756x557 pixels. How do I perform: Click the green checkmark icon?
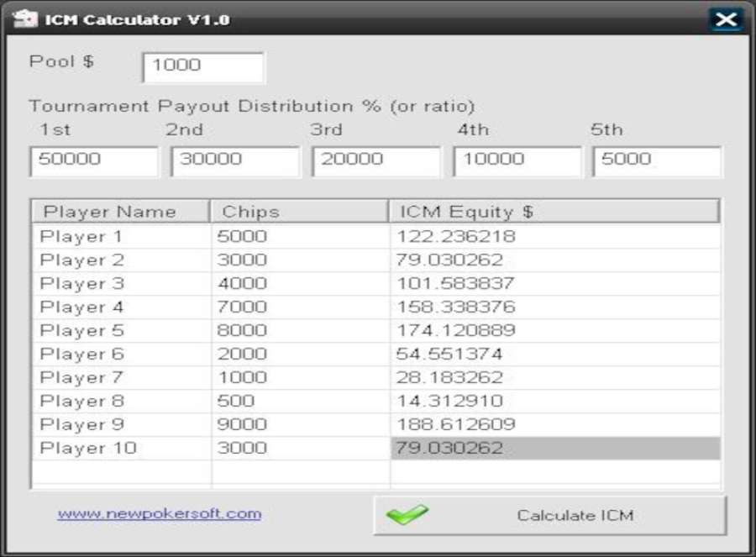407,514
